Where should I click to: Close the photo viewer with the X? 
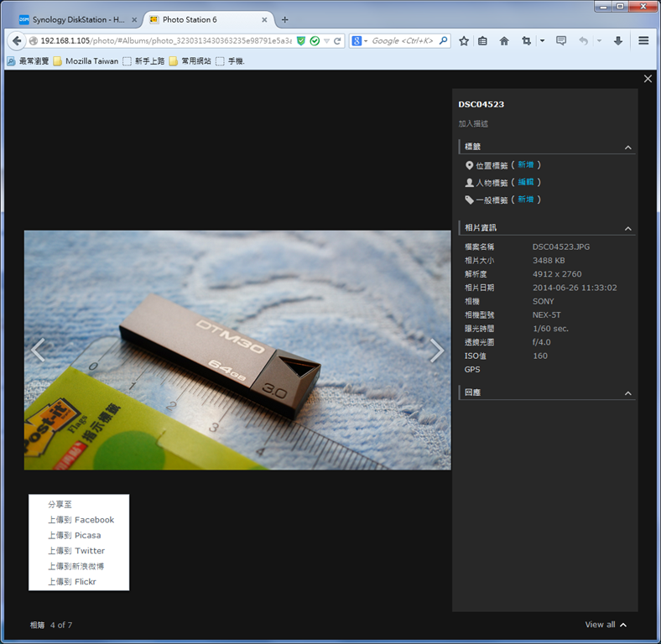click(648, 79)
